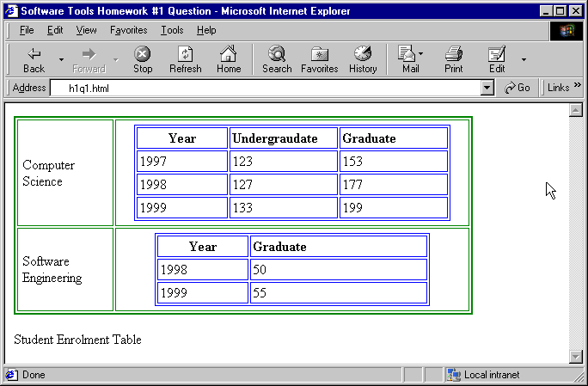This screenshot has height=386, width=588.
Task: Click the value 177 cell
Action: pyautogui.click(x=394, y=185)
